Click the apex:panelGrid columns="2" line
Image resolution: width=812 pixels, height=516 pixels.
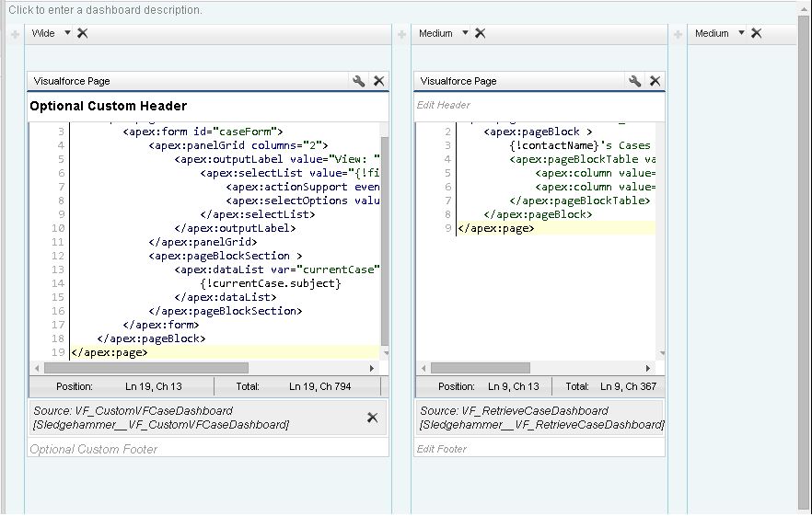[238, 145]
